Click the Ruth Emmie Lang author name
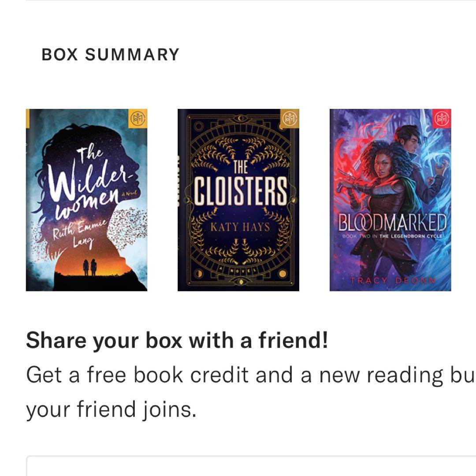This screenshot has height=476, width=476. 78,236
